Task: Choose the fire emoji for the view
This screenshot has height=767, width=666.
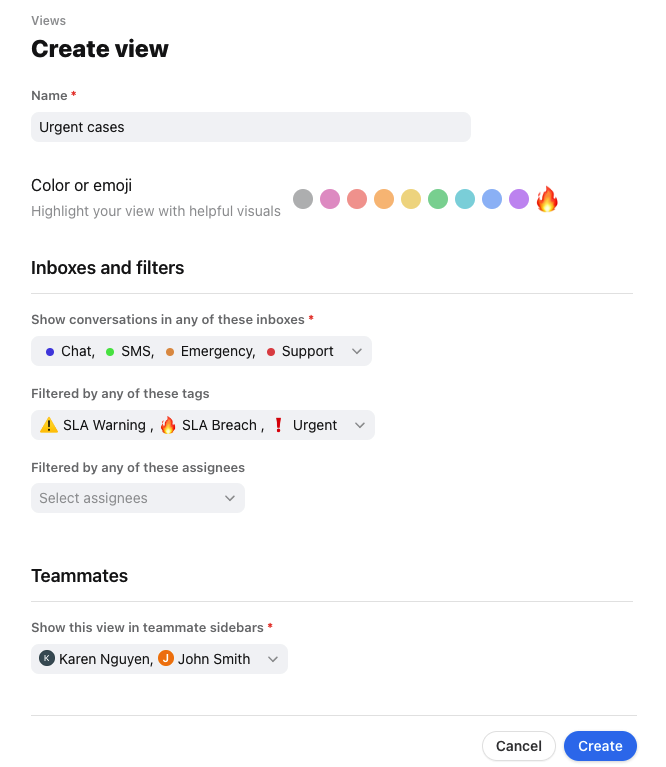Action: 547,199
